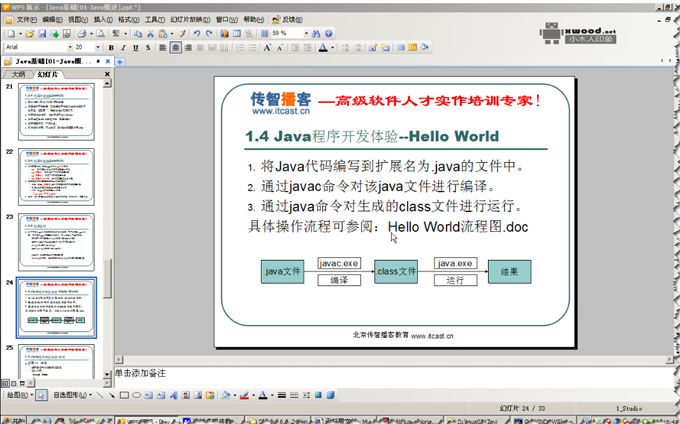Toggle center text alignment
The image size is (680, 424).
click(x=175, y=48)
